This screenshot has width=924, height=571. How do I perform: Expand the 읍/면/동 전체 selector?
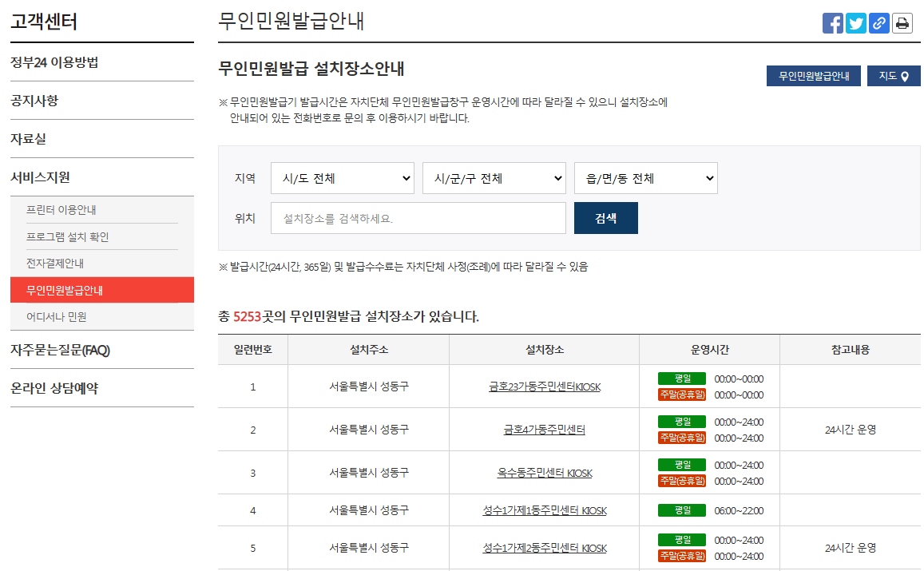coord(645,178)
